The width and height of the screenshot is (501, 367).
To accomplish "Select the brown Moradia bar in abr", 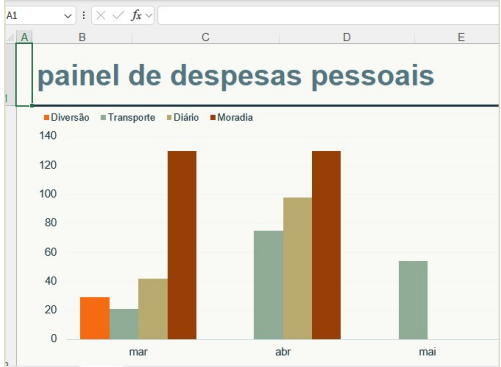I will tap(326, 245).
